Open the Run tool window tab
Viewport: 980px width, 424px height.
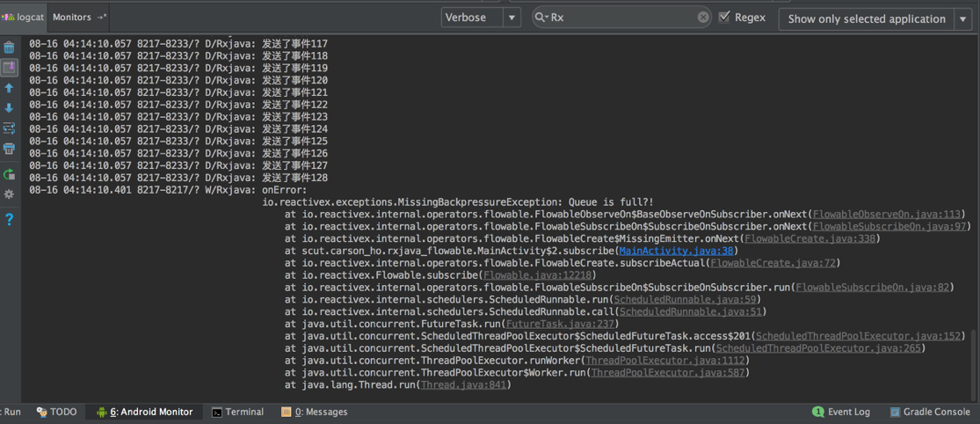(x=12, y=412)
